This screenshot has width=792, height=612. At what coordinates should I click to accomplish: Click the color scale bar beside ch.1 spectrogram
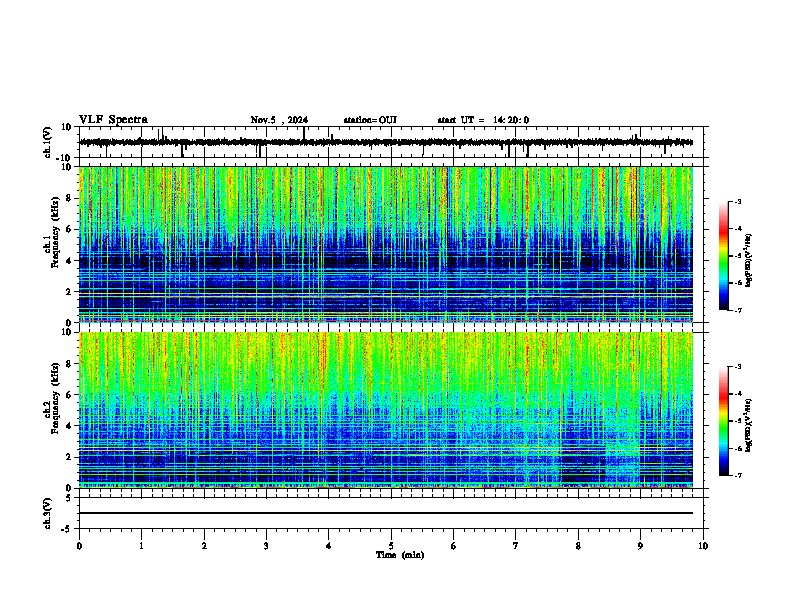[724, 256]
